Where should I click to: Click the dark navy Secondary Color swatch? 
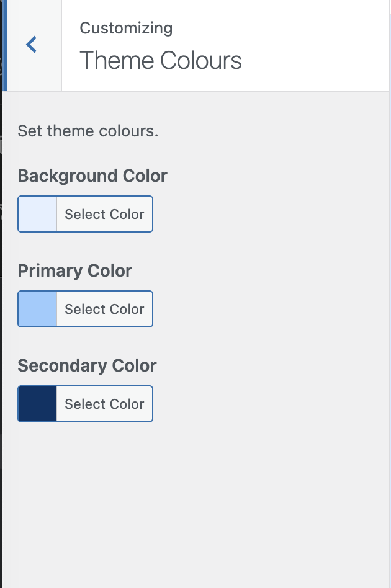pyautogui.click(x=37, y=404)
